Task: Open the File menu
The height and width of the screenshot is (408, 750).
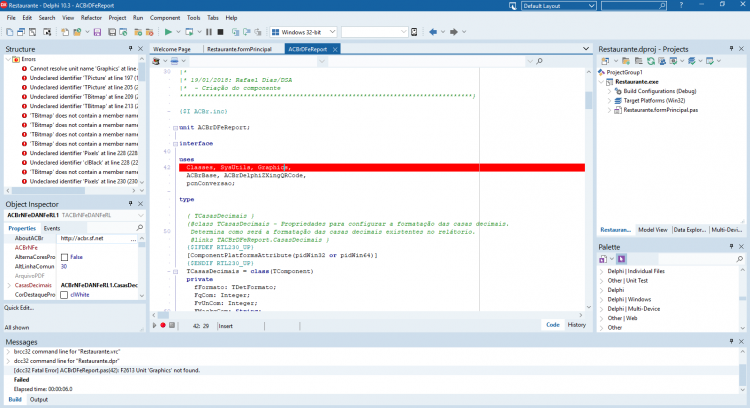Action: [11, 18]
